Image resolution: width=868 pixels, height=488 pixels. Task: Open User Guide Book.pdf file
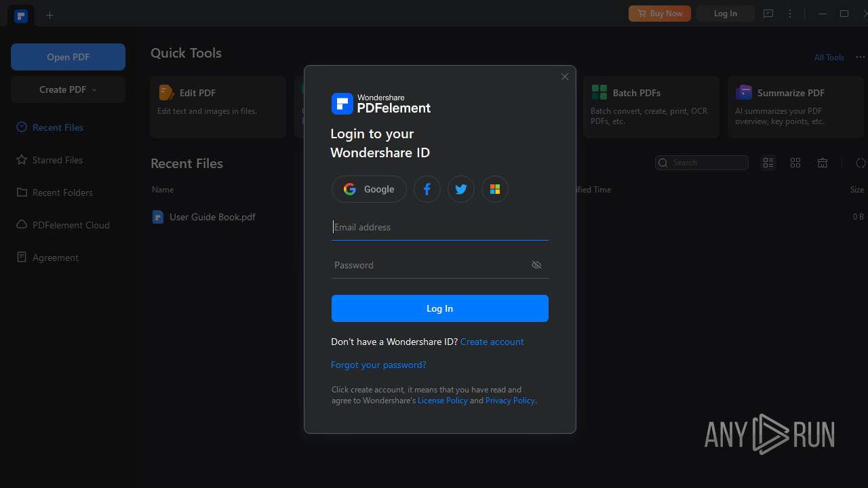[x=212, y=217]
